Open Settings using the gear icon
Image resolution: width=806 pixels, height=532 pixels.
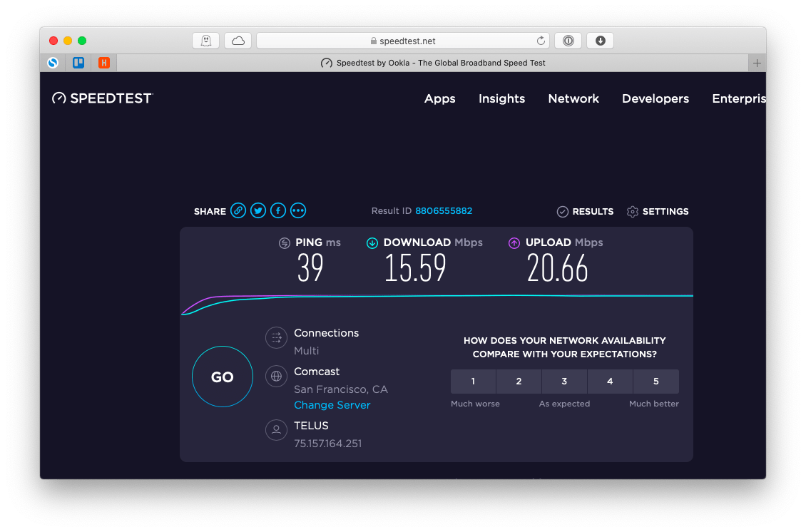[632, 211]
